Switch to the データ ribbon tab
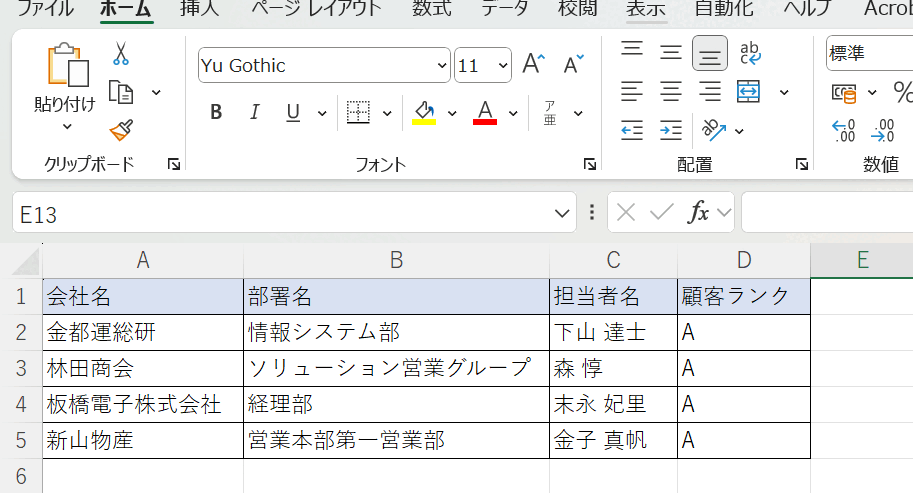This screenshot has width=913, height=493. [505, 9]
